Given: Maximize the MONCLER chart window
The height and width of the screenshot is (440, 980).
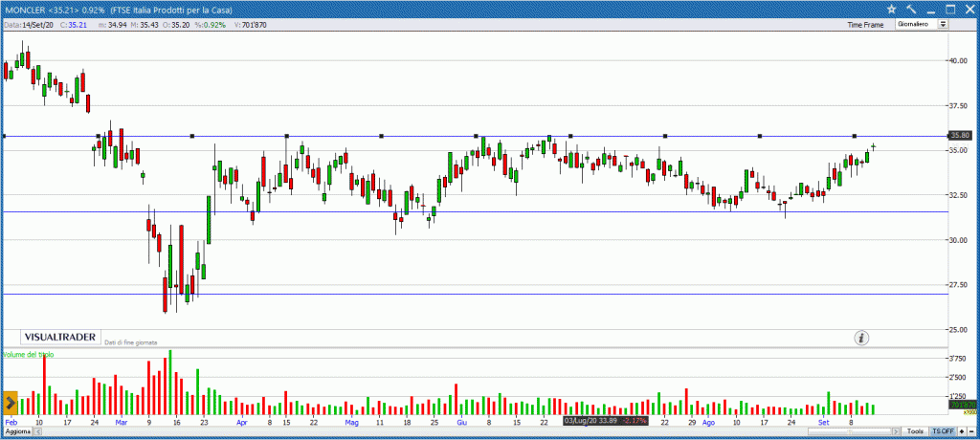Looking at the screenshot, I should [950, 9].
